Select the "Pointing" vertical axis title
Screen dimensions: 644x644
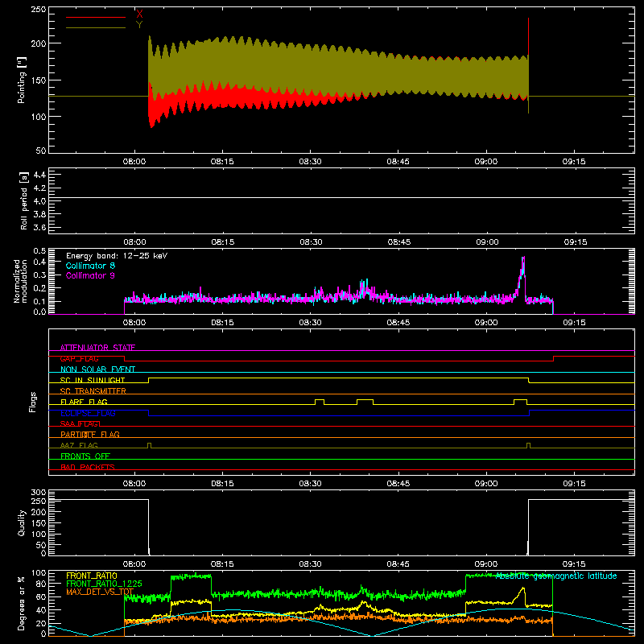tap(21, 80)
